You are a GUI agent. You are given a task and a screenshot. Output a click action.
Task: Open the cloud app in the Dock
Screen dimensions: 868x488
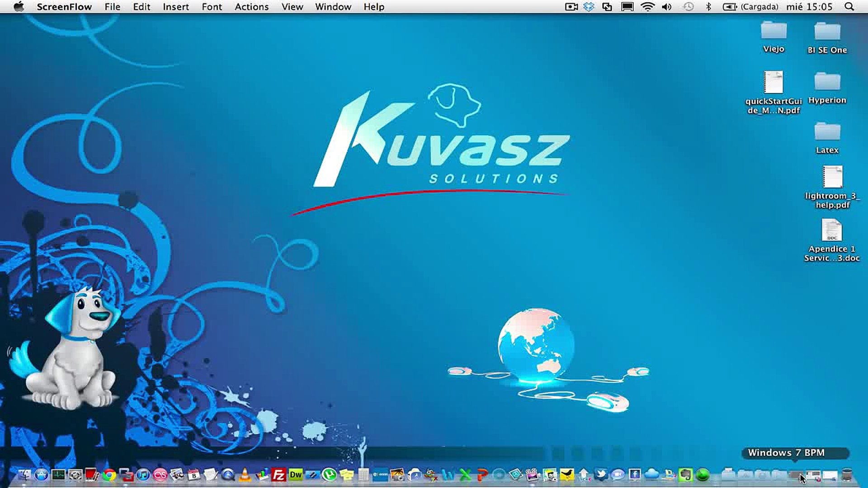coord(651,475)
